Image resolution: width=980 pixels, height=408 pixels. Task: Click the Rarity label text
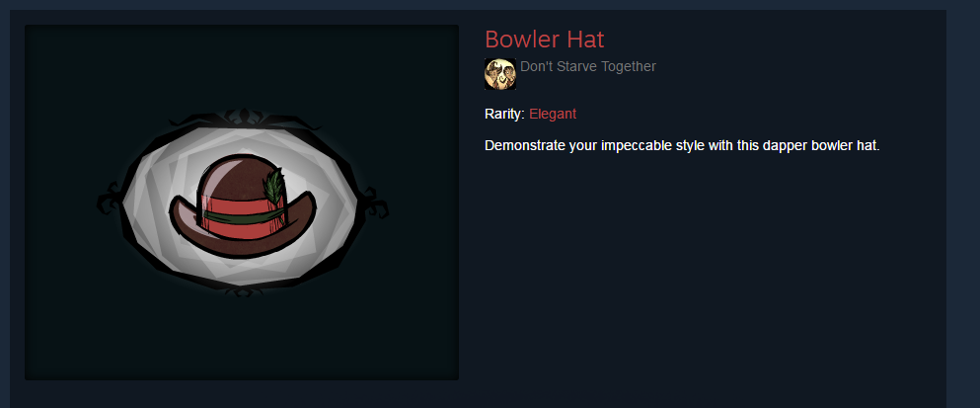point(504,114)
